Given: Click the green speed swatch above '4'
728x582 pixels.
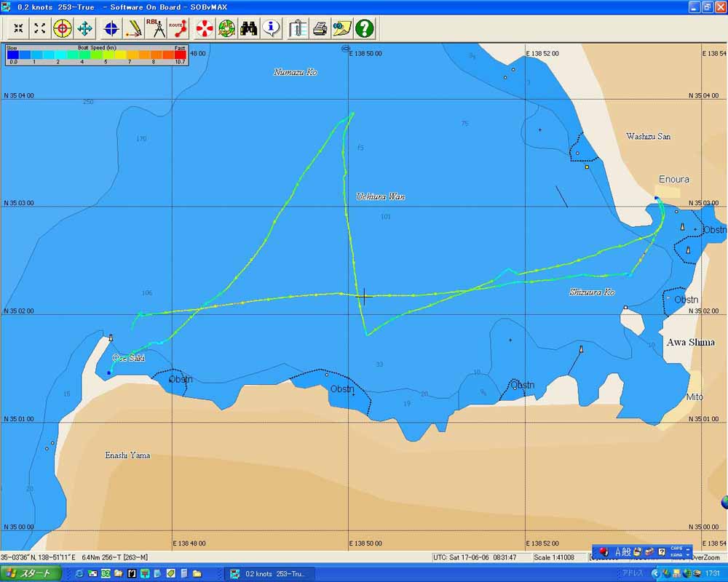Looking at the screenshot, I should click(x=84, y=55).
